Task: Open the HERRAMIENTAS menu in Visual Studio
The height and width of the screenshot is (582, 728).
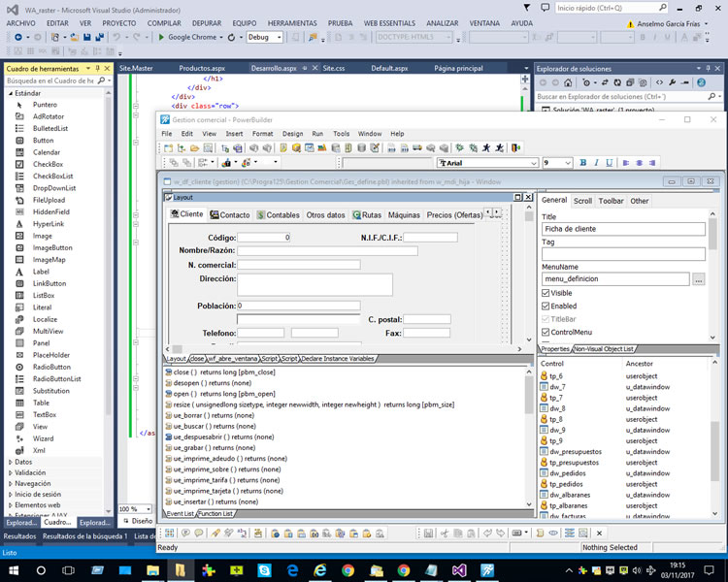Action: [292, 23]
